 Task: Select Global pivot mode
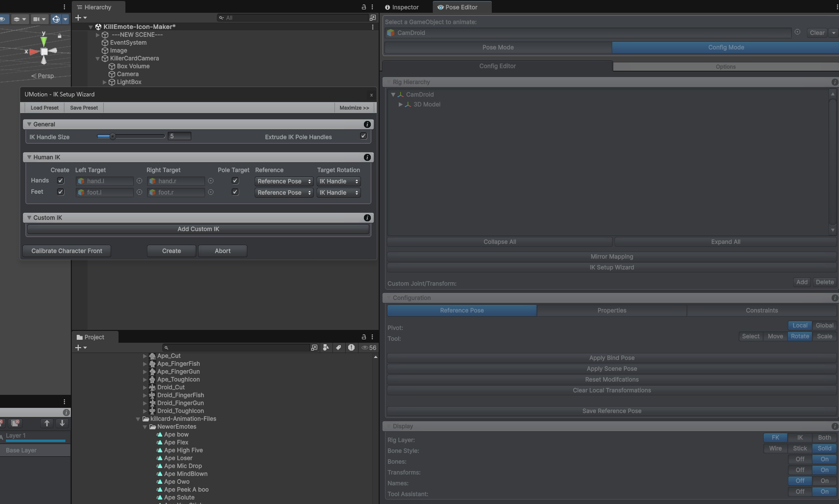tap(825, 326)
